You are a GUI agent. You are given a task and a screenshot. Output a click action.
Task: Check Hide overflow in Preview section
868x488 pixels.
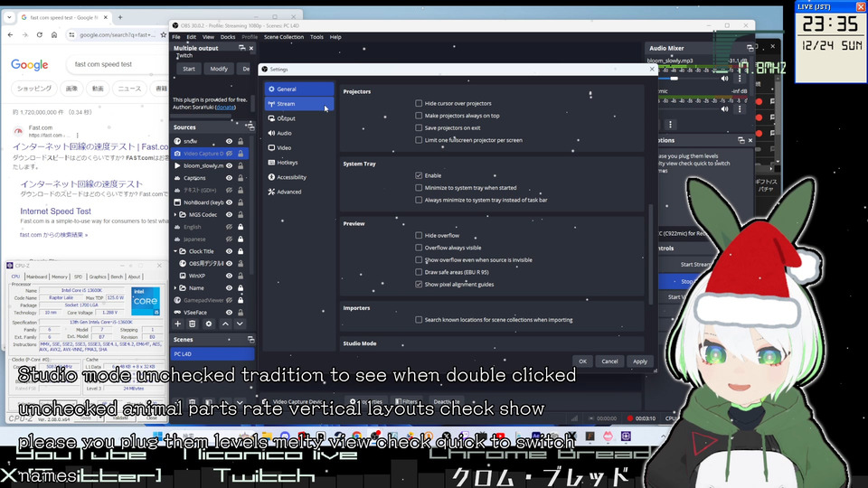point(419,235)
